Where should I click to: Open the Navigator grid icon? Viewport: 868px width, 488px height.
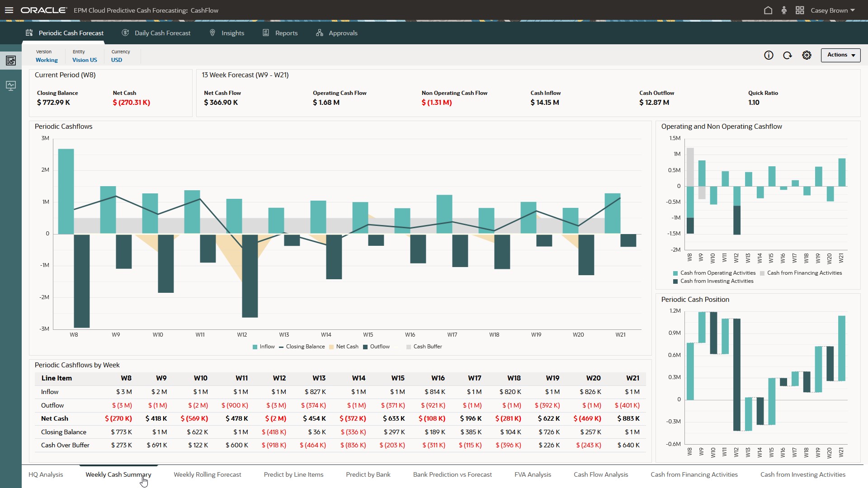(799, 10)
